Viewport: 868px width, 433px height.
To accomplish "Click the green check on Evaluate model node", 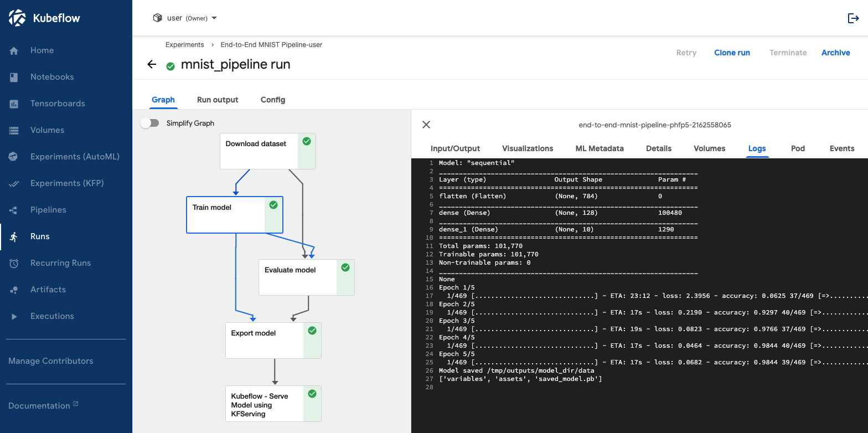I will [x=345, y=267].
